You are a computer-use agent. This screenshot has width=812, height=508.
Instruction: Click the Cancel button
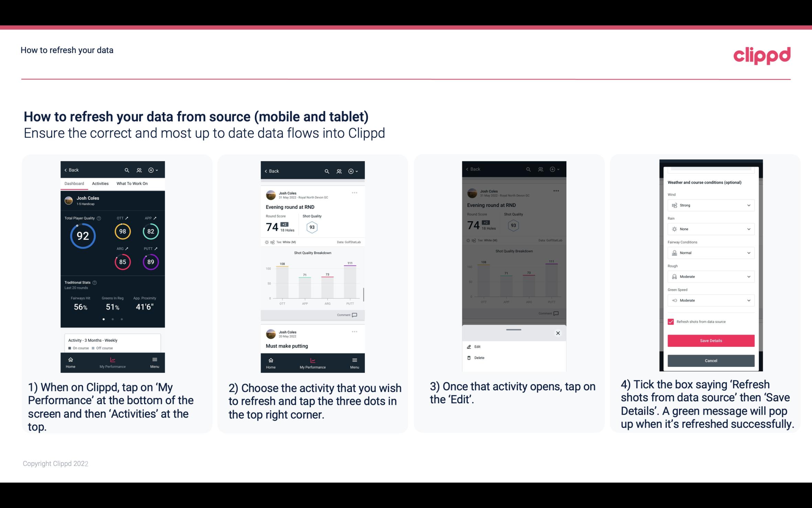(x=710, y=360)
